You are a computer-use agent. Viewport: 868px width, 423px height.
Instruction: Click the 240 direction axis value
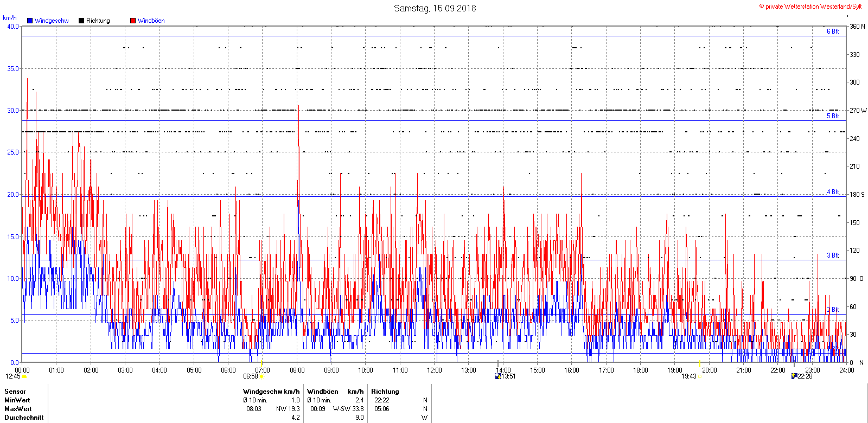click(x=854, y=138)
